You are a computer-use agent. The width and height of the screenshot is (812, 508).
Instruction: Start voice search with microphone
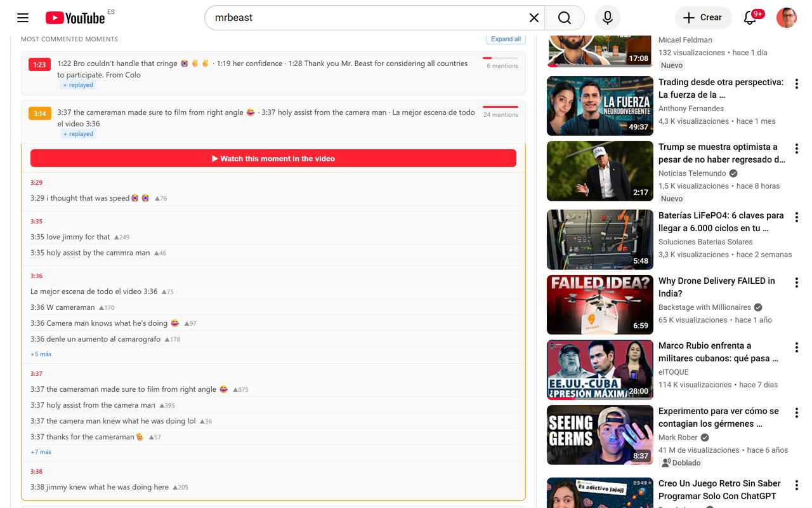tap(608, 18)
